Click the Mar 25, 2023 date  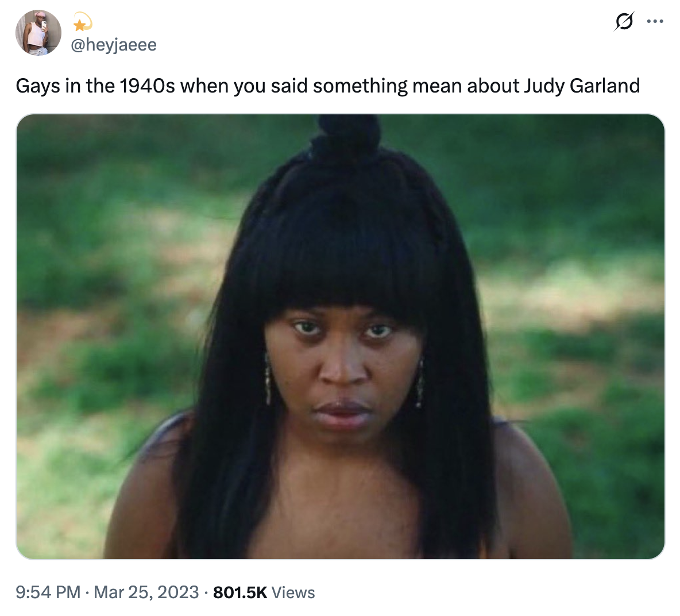(x=146, y=592)
